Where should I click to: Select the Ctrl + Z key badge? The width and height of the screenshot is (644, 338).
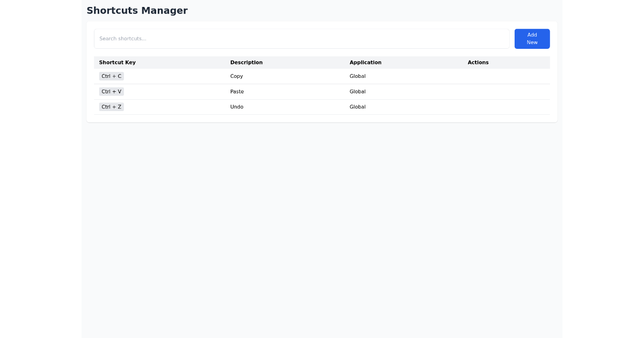coord(111,106)
